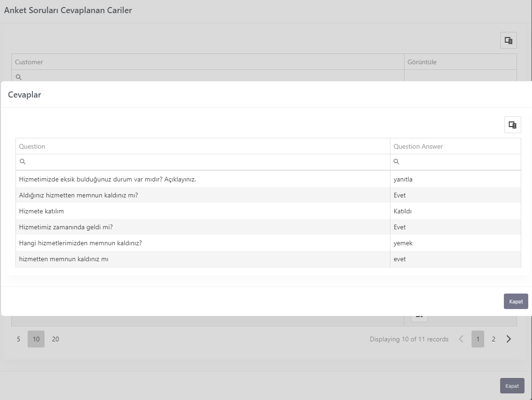Select the 'Hizmetimiz zamanında geldi mi?' row
The width and height of the screenshot is (532, 400).
pyautogui.click(x=268, y=227)
